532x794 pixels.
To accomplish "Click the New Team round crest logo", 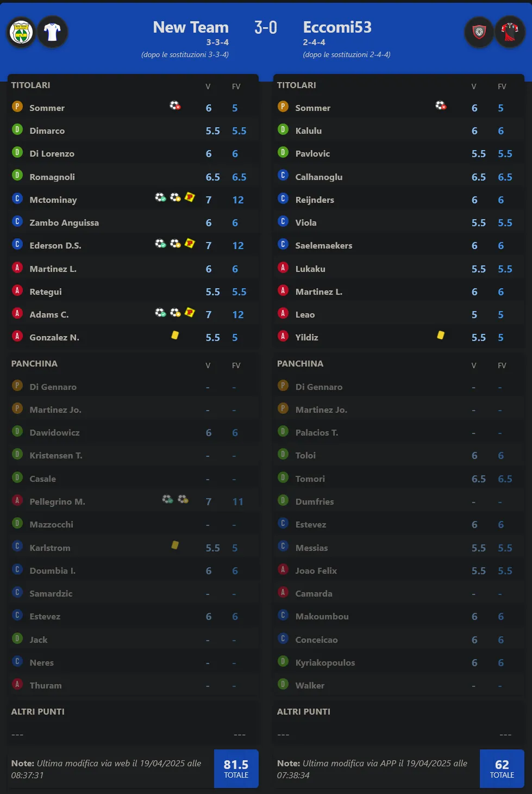I will coord(21,32).
